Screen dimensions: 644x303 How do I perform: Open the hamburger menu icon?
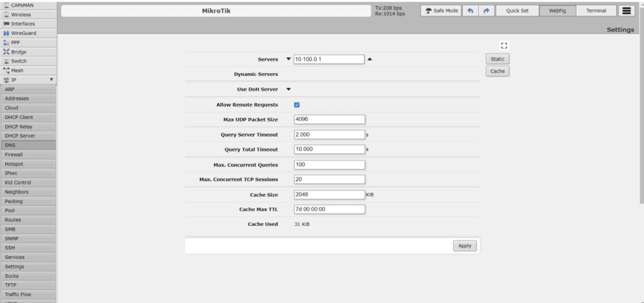[x=626, y=11]
